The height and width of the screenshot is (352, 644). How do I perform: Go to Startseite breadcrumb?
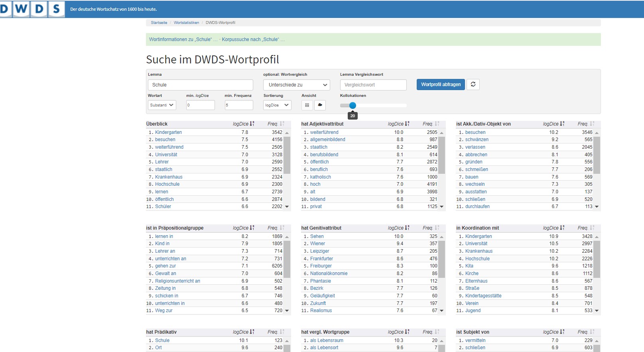pyautogui.click(x=159, y=23)
